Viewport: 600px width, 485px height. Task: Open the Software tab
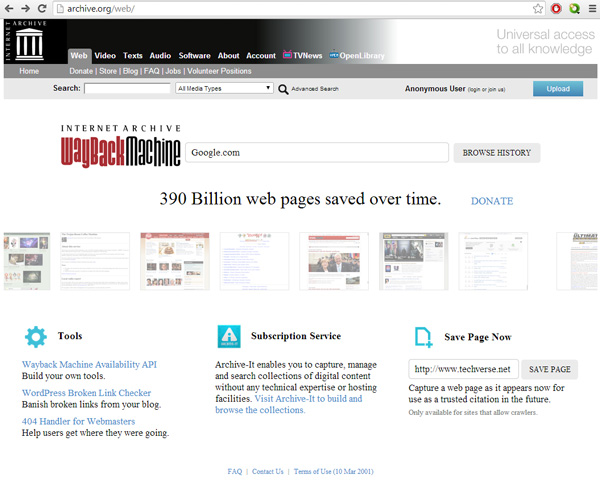point(194,56)
